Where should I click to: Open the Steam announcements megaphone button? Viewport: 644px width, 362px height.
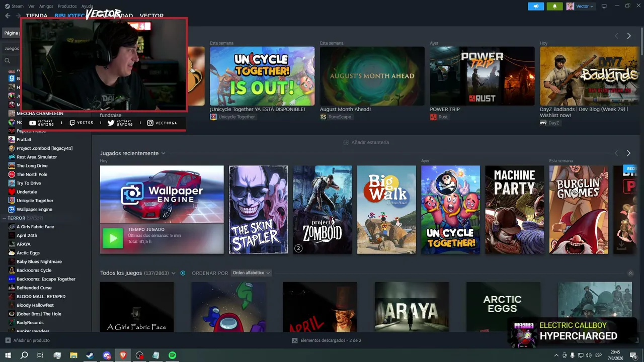click(x=536, y=6)
